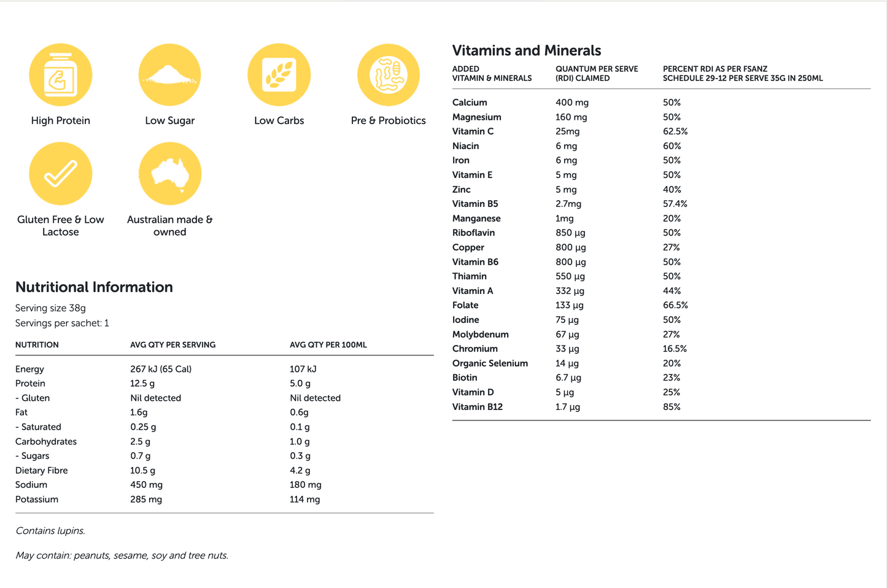Viewport: 887px width, 588px height.
Task: Click the Low Carbs wheat icon
Action: pyautogui.click(x=279, y=75)
